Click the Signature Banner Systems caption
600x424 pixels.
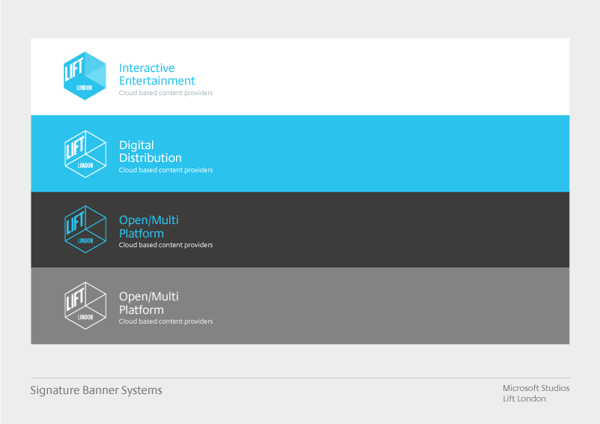96,390
